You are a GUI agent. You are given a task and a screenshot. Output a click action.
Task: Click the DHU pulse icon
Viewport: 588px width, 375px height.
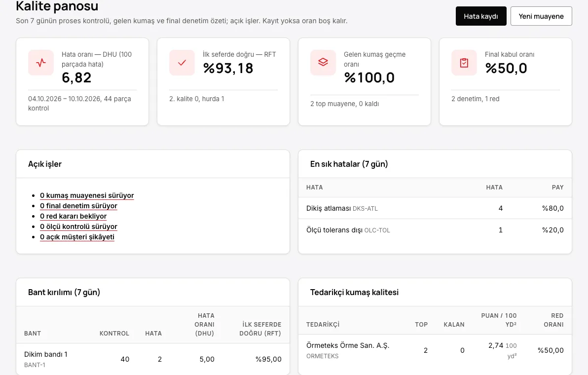point(41,63)
